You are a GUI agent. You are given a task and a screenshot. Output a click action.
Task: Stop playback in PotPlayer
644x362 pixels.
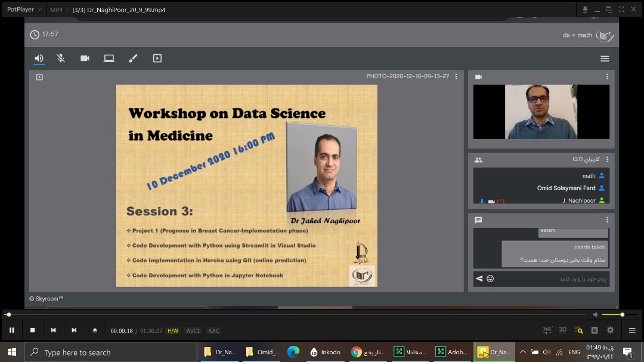coord(33,330)
